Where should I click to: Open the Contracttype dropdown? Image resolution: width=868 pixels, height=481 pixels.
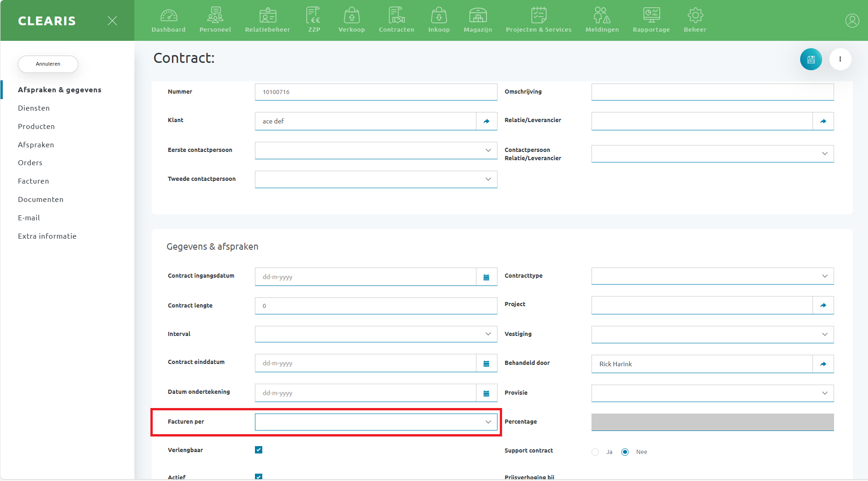pyautogui.click(x=712, y=276)
